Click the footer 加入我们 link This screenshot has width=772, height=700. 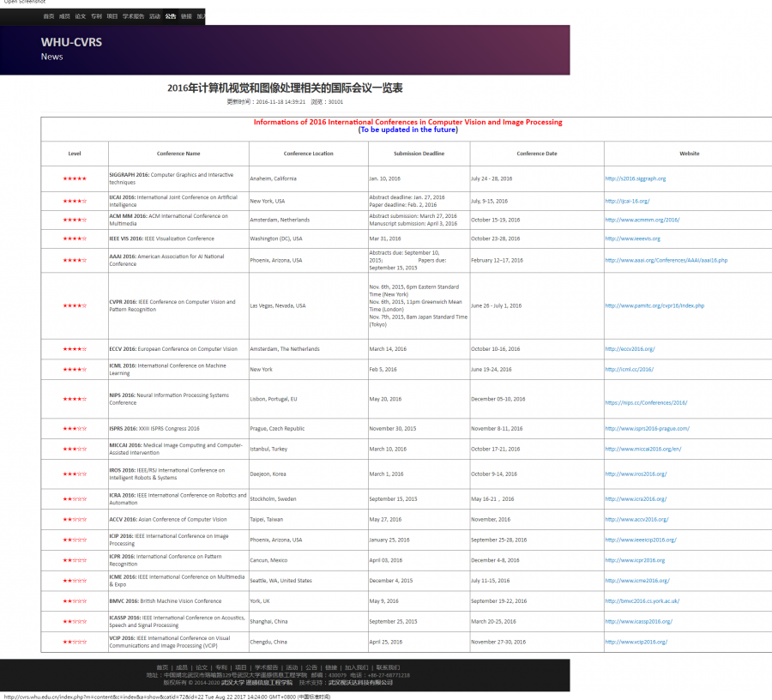357,667
